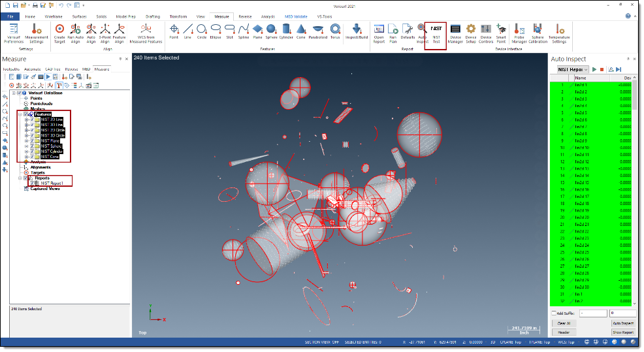
Task: Click the Auto Inspect button
Action: point(623,323)
